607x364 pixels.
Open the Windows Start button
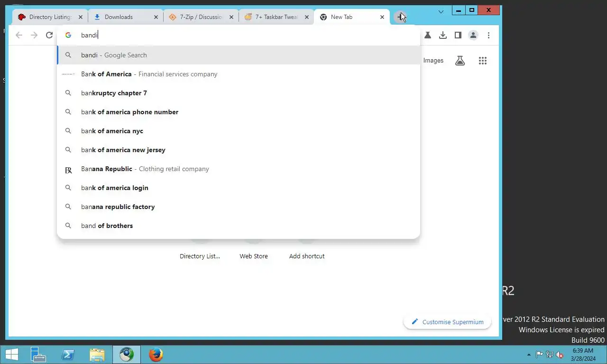pyautogui.click(x=11, y=355)
